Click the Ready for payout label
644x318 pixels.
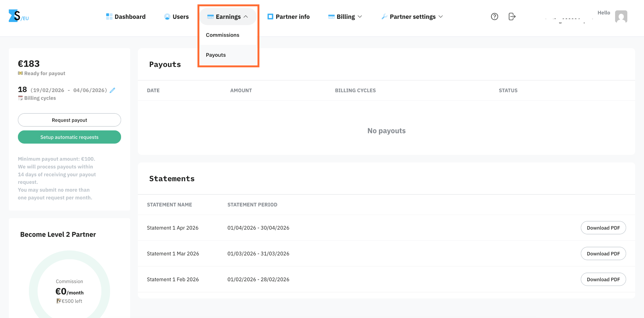[45, 73]
